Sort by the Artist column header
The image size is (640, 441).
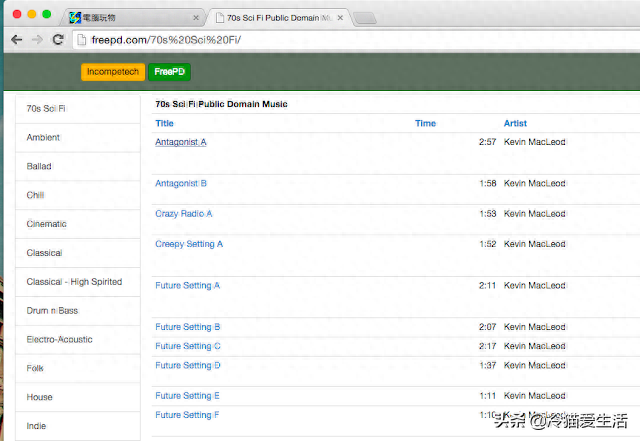coord(515,123)
